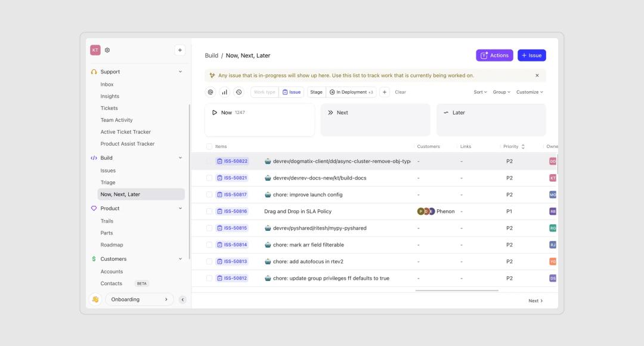Image resolution: width=644 pixels, height=346 pixels.
Task: Click the Build code icon
Action: 94,158
